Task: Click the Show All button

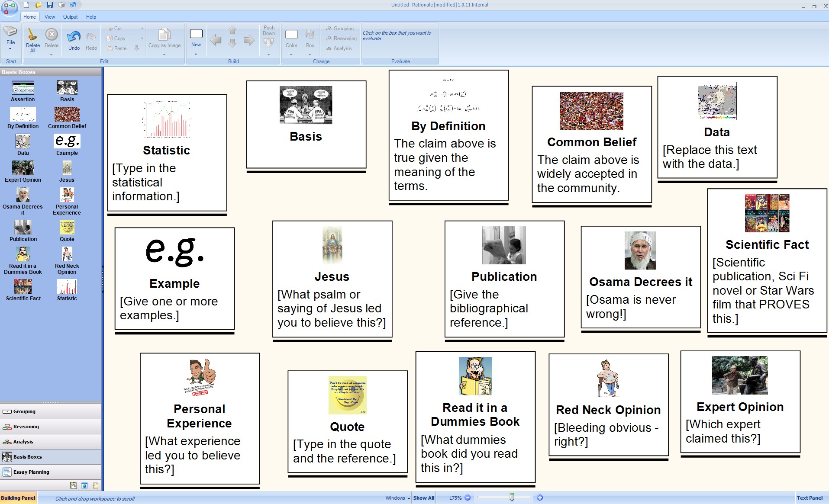Action: pyautogui.click(x=423, y=498)
